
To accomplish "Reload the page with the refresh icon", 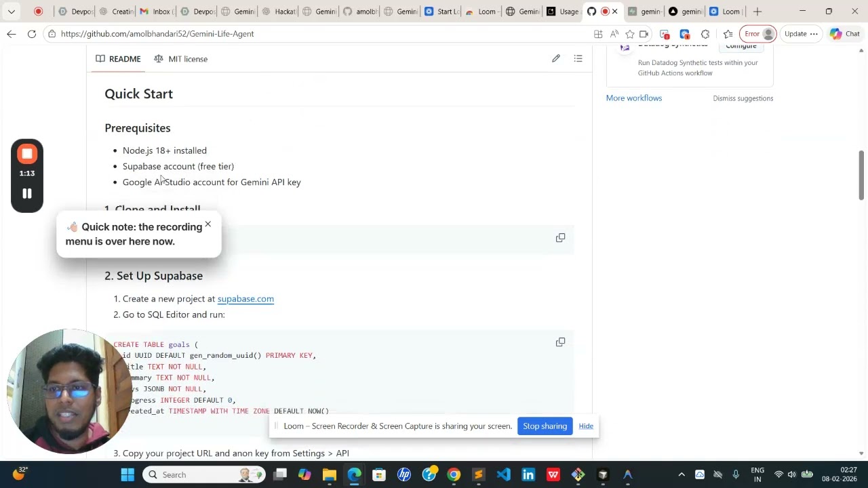I will pos(32,34).
